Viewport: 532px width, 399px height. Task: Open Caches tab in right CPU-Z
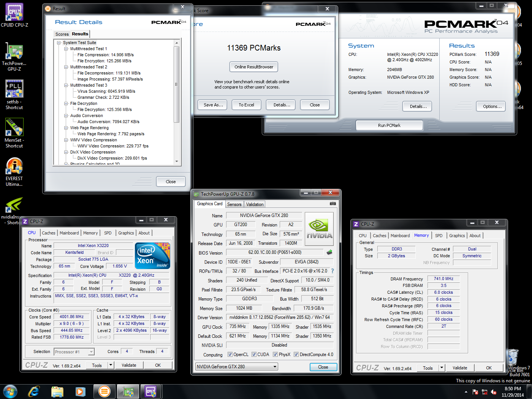[x=379, y=236]
